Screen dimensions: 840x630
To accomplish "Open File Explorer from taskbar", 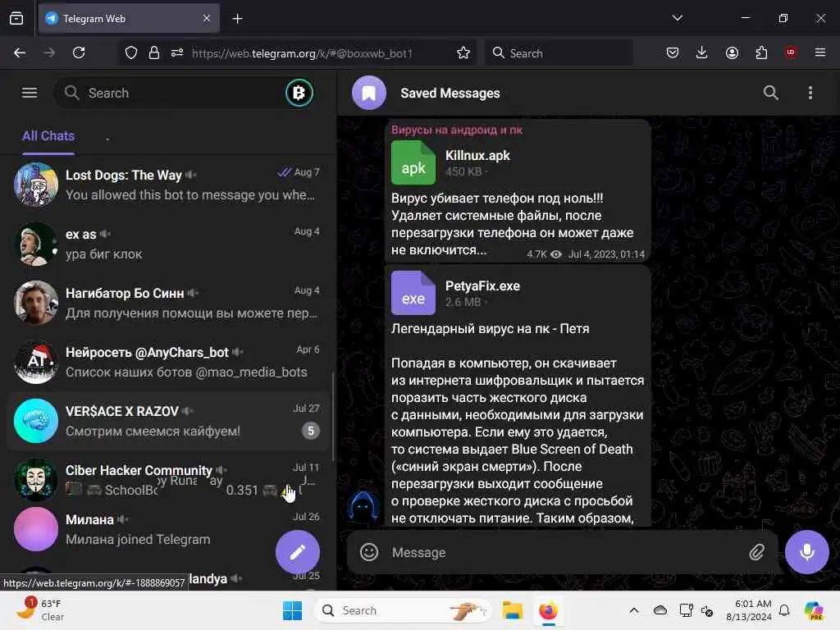I will [512, 610].
